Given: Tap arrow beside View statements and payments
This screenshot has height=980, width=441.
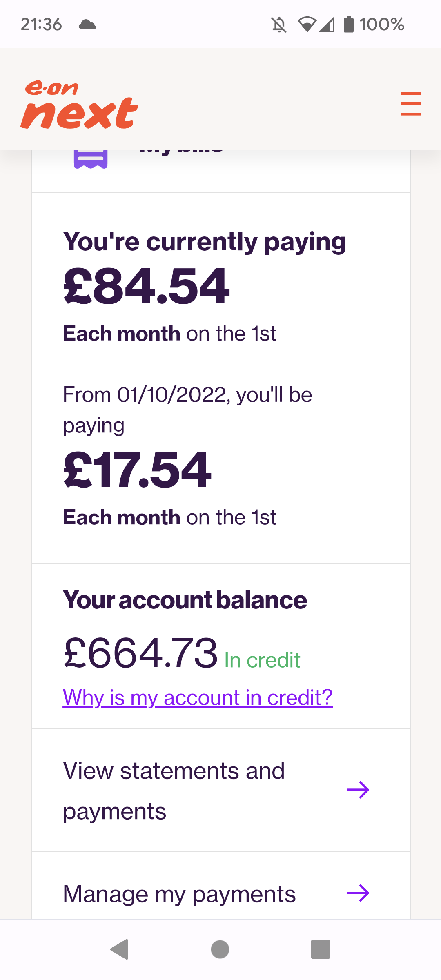Looking at the screenshot, I should pos(358,790).
